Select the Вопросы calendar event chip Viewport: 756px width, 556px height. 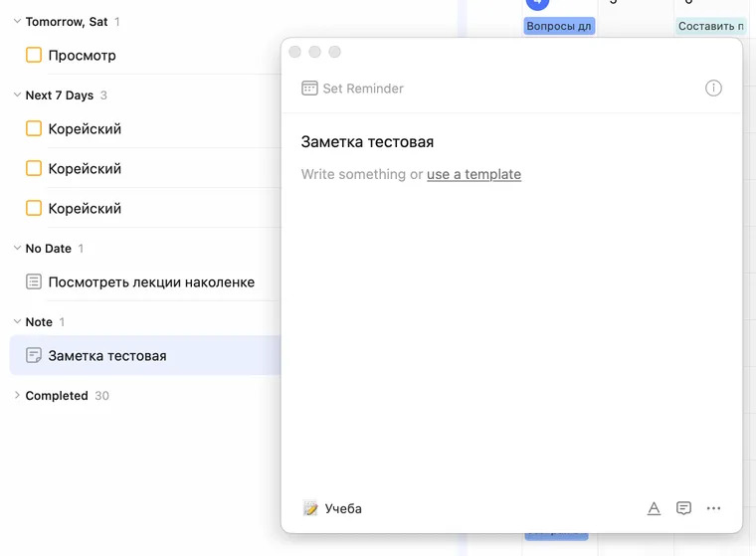click(559, 26)
